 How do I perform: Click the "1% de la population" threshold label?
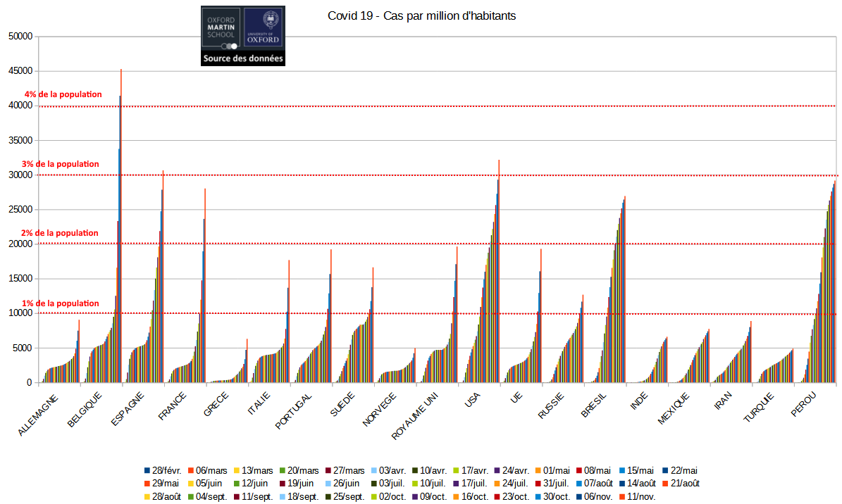point(61,303)
